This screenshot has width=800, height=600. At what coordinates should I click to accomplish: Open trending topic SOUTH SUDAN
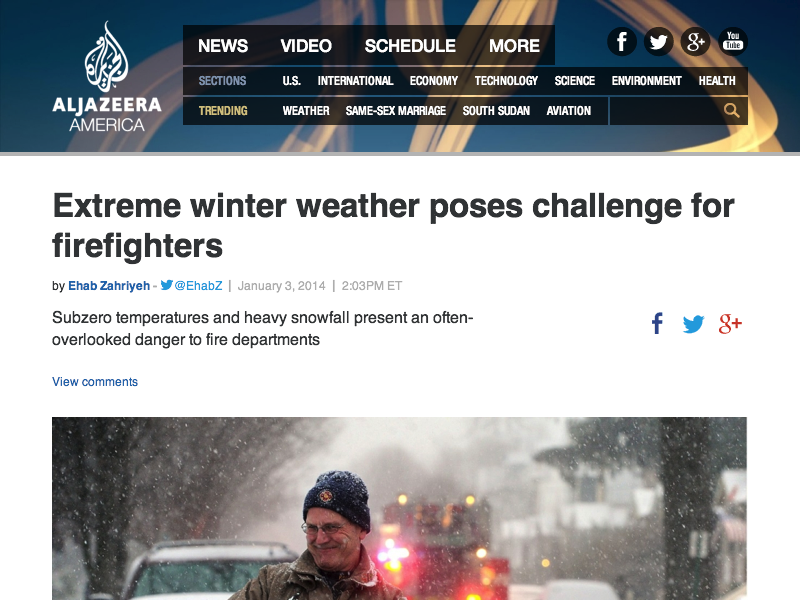pyautogui.click(x=496, y=111)
